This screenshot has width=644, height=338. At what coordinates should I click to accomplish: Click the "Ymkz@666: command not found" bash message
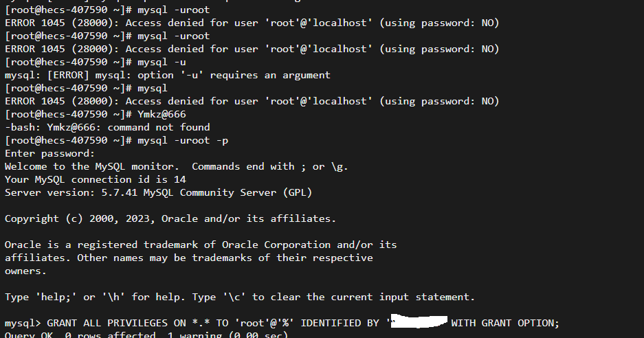pos(108,127)
